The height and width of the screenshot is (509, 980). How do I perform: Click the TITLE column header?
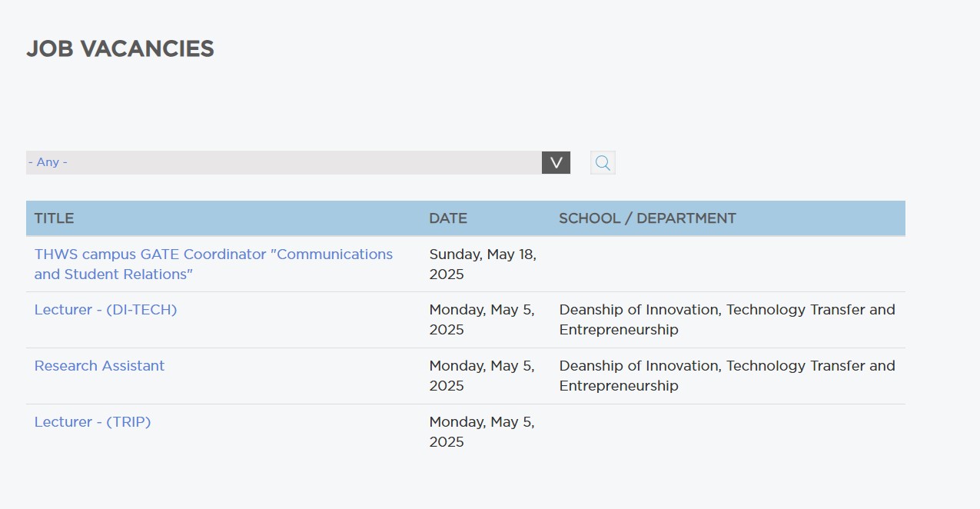coord(54,218)
